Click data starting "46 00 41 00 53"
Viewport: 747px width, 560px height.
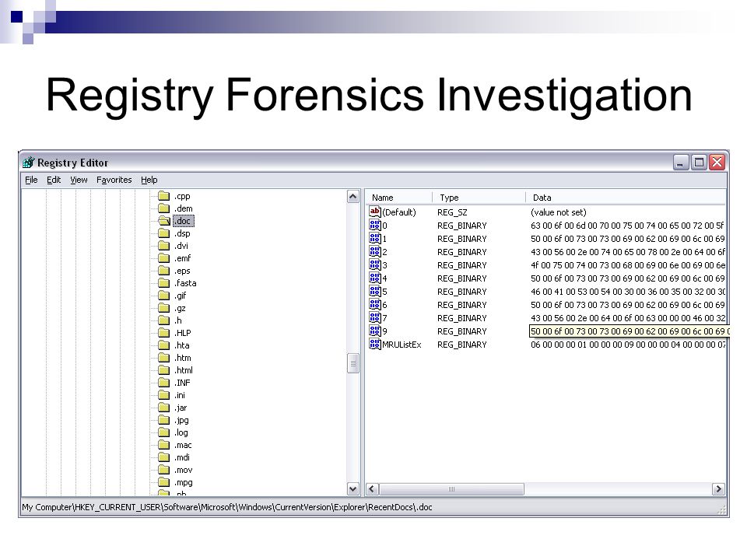(x=627, y=292)
